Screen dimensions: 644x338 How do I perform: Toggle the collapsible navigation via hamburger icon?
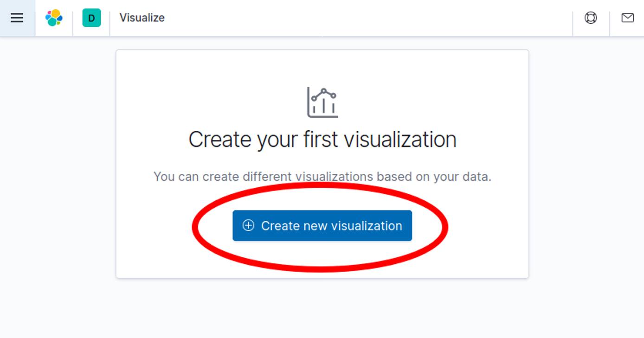point(17,18)
